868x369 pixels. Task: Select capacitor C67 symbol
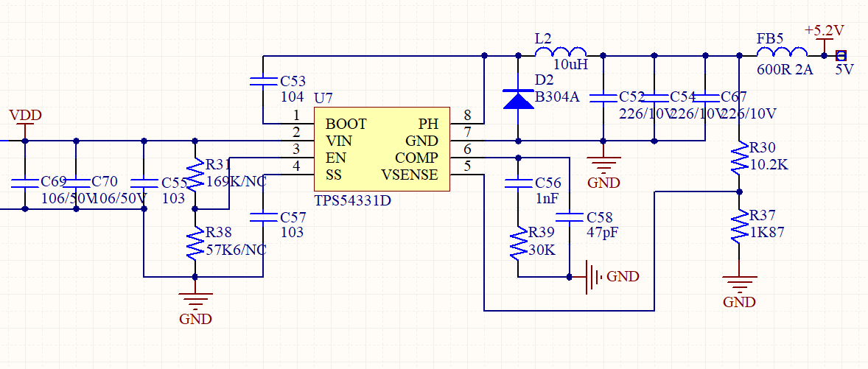[705, 98]
